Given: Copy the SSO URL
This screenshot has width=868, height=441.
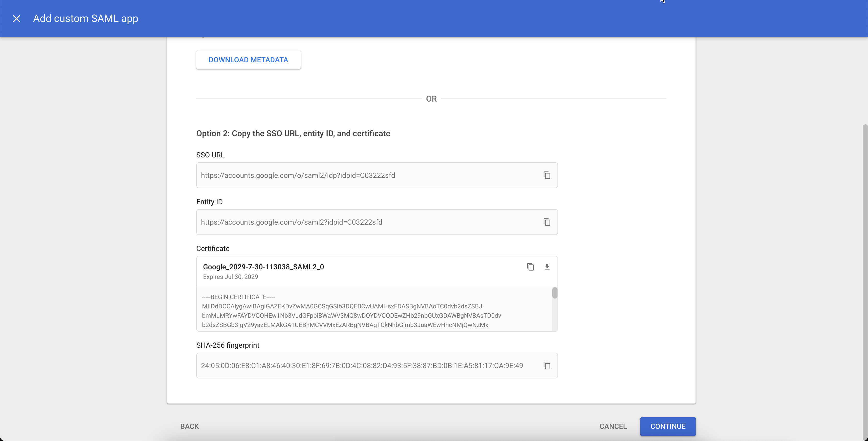Looking at the screenshot, I should click(547, 175).
